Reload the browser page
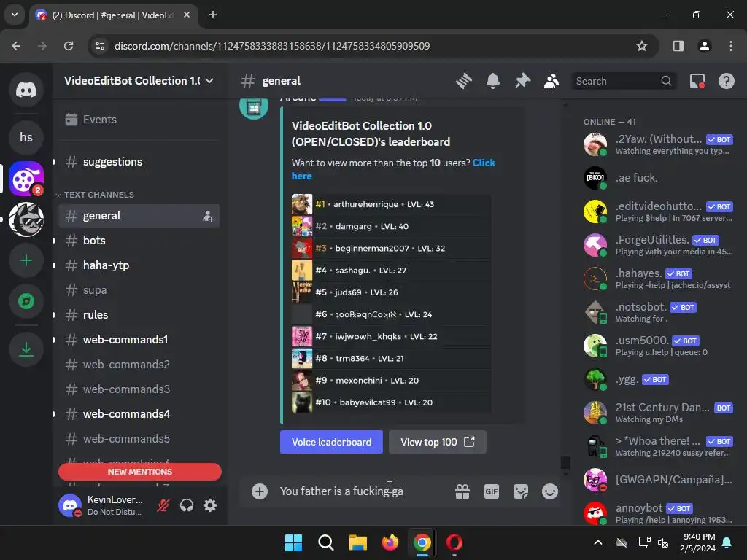Viewport: 747px width, 560px height. pyautogui.click(x=69, y=46)
